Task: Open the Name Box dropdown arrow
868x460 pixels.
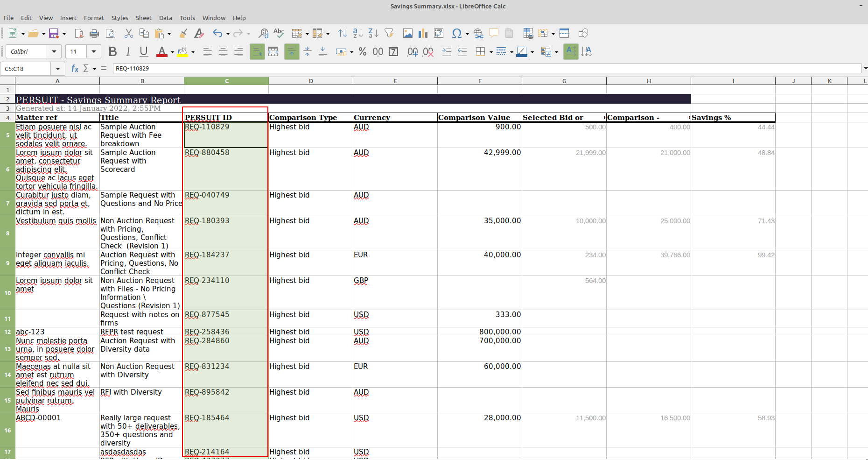Action: [58, 69]
